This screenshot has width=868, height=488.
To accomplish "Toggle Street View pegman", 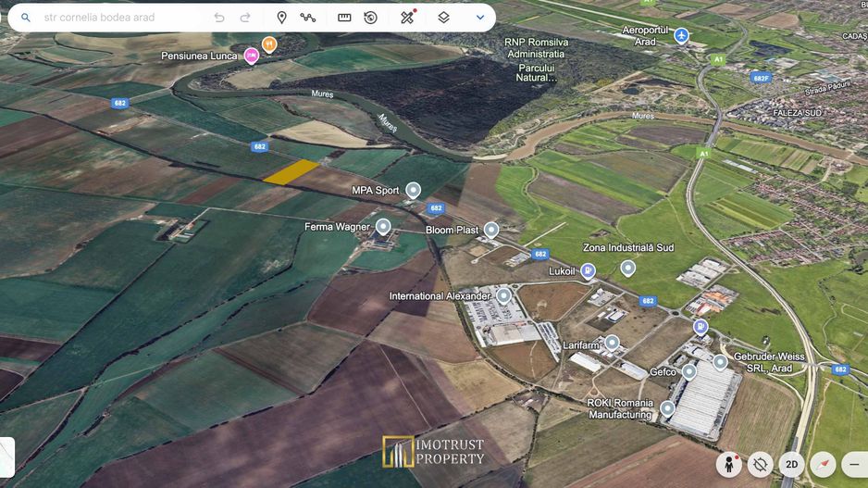I will (729, 464).
